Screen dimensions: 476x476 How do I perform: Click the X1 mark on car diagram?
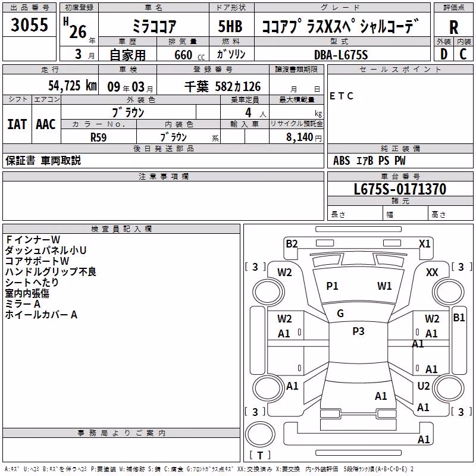coord(424,244)
